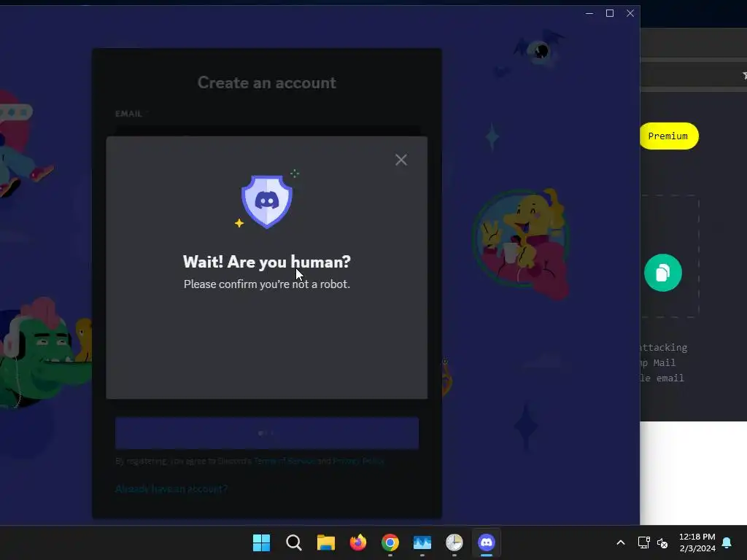
Task: Click the green copy icon in the browser window
Action: click(662, 273)
